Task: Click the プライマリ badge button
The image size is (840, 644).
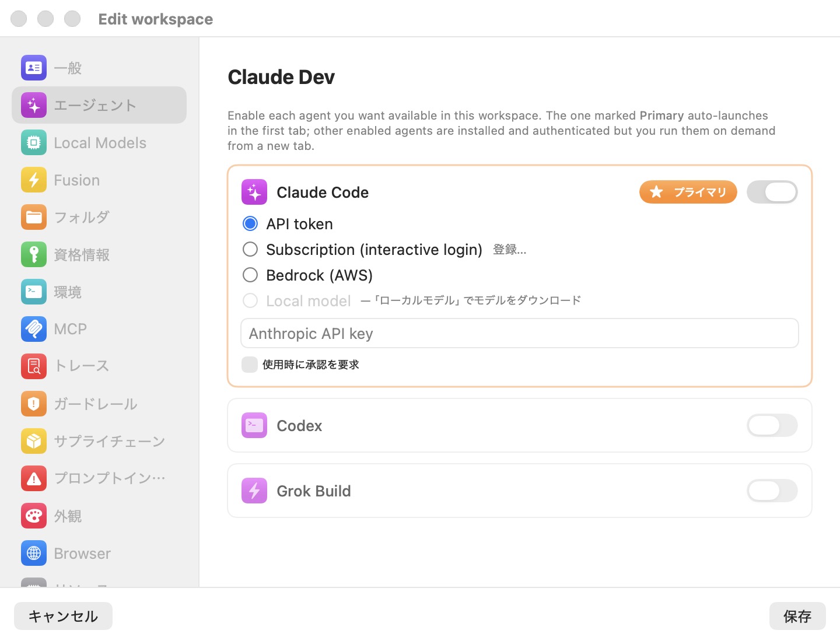Action: [688, 192]
